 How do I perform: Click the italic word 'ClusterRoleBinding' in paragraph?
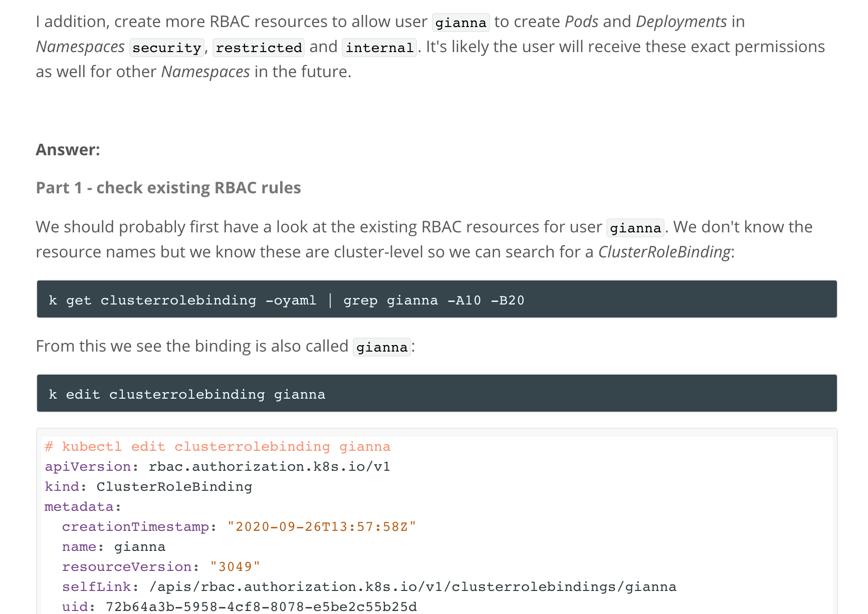pyautogui.click(x=664, y=252)
